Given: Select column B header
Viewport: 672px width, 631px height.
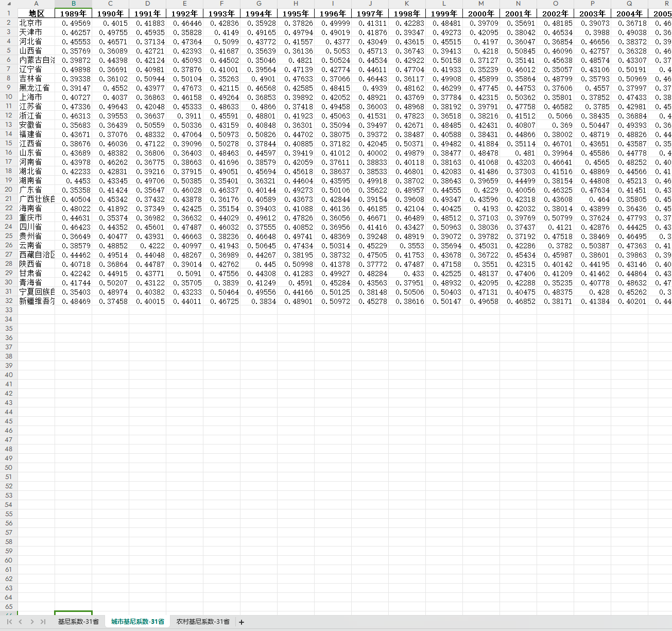Looking at the screenshot, I should point(73,4).
